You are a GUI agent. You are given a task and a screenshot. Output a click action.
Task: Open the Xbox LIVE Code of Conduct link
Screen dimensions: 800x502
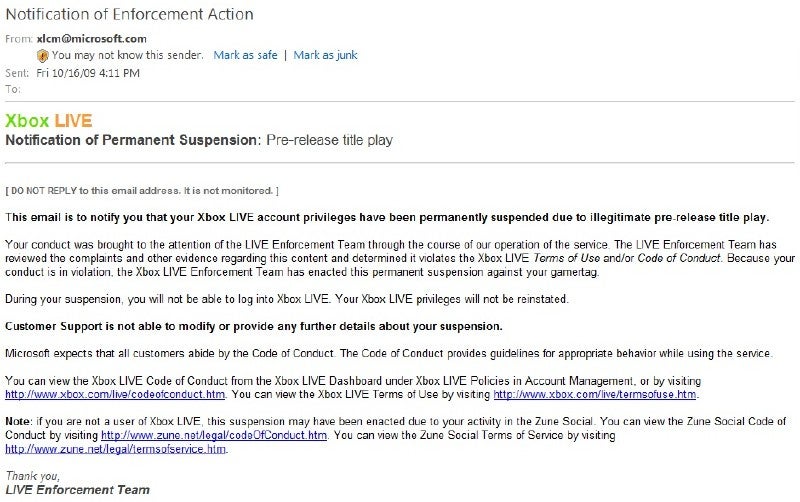(x=115, y=394)
